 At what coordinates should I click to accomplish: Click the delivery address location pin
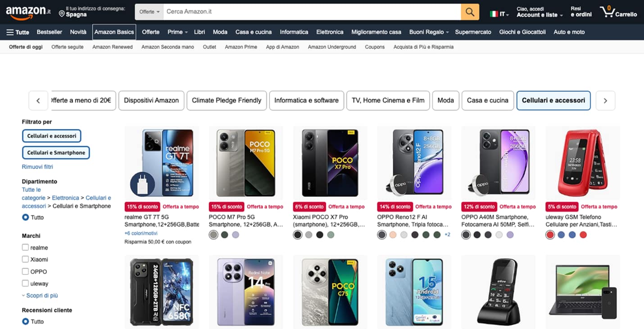click(x=62, y=14)
